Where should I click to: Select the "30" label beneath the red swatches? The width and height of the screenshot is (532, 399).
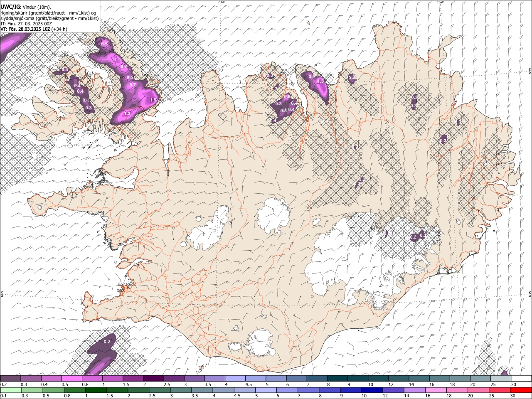coord(513,396)
